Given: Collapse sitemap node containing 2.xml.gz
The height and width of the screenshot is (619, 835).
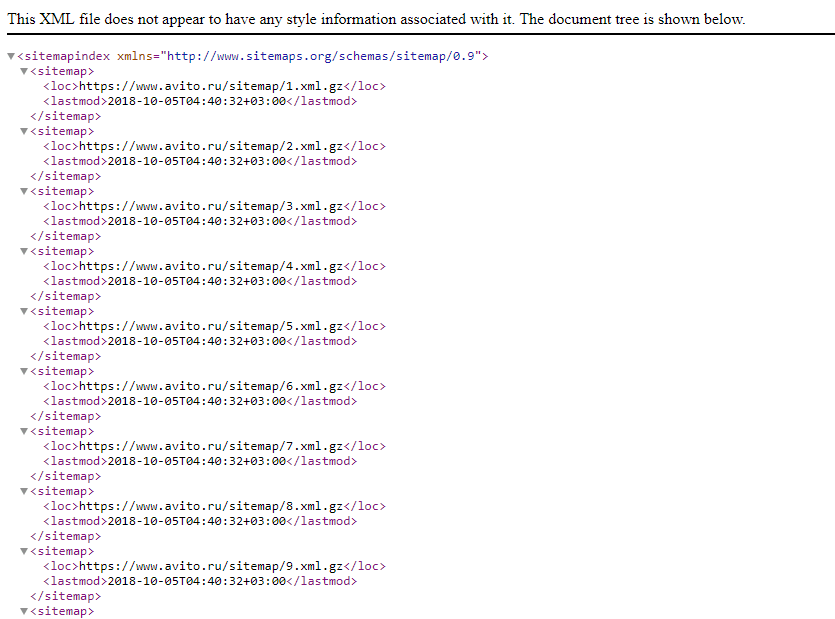Looking at the screenshot, I should point(24,131).
